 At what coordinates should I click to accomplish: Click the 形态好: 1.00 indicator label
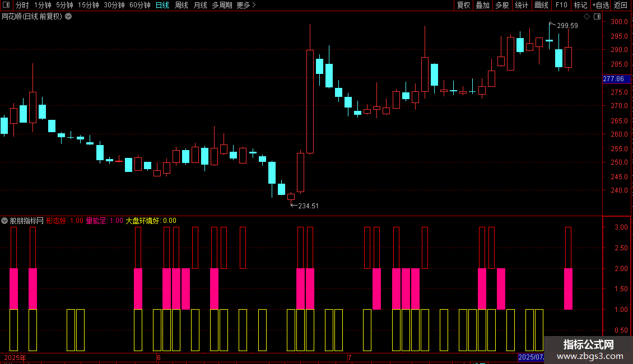tap(64, 221)
